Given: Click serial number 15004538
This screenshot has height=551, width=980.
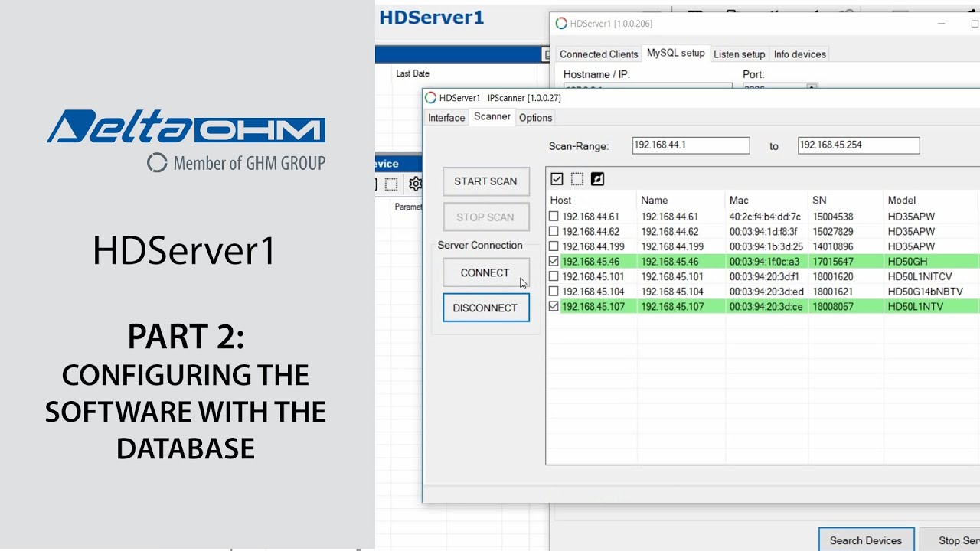Looking at the screenshot, I should (x=833, y=217).
